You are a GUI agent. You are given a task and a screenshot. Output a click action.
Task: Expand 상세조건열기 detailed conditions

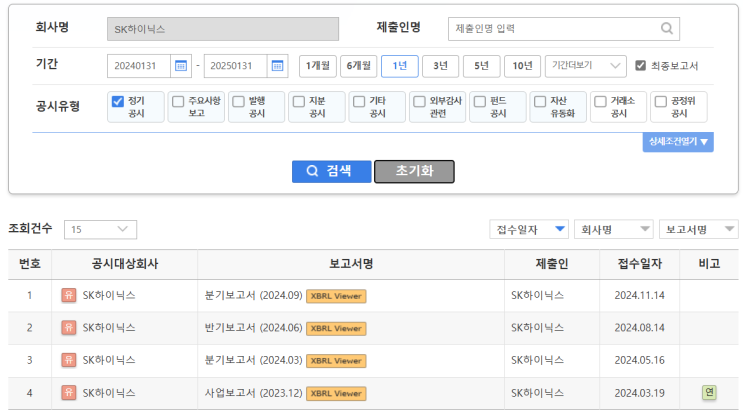tap(678, 142)
